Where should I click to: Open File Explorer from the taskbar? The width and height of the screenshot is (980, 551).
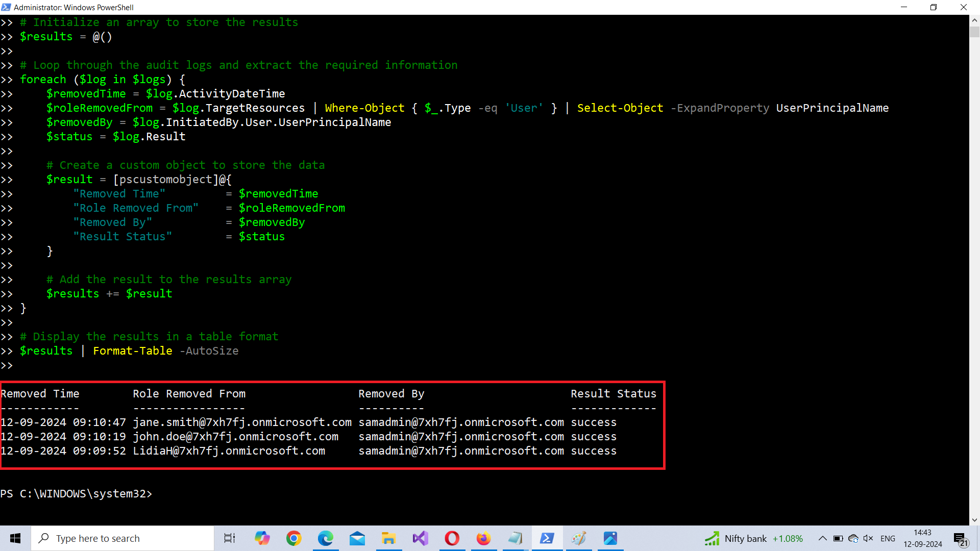pyautogui.click(x=388, y=538)
